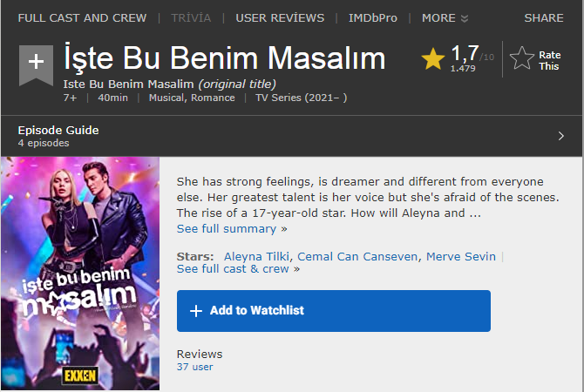The width and height of the screenshot is (584, 392).
Task: Click the SHARE button
Action: point(544,17)
